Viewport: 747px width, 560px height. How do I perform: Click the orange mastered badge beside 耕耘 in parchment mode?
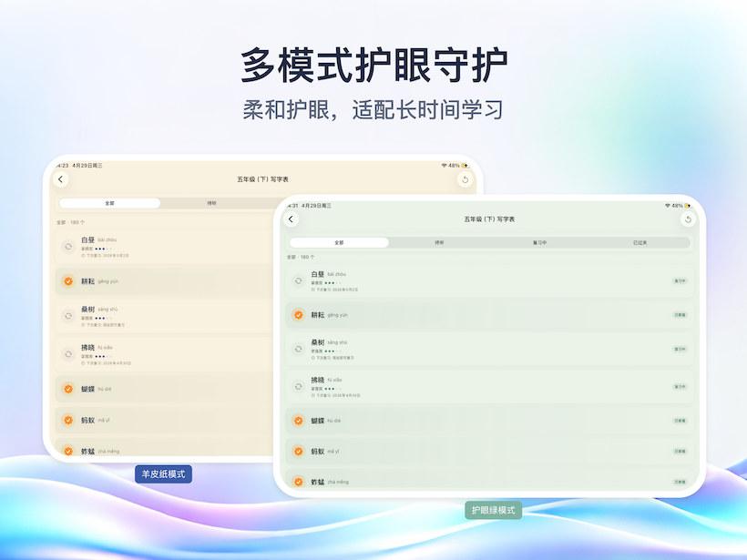68,281
